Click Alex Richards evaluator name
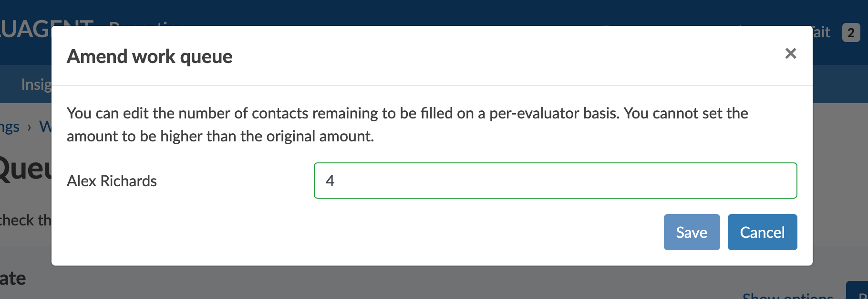The image size is (868, 299). click(112, 181)
